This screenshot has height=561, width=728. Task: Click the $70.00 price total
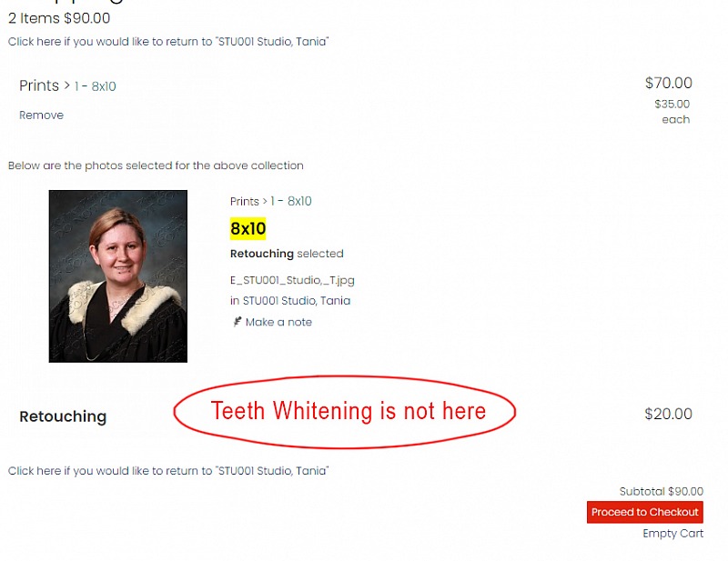point(668,83)
